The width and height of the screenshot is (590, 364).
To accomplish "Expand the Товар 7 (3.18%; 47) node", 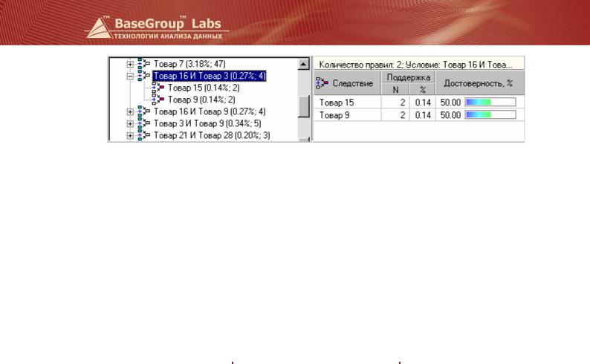I will (x=130, y=64).
